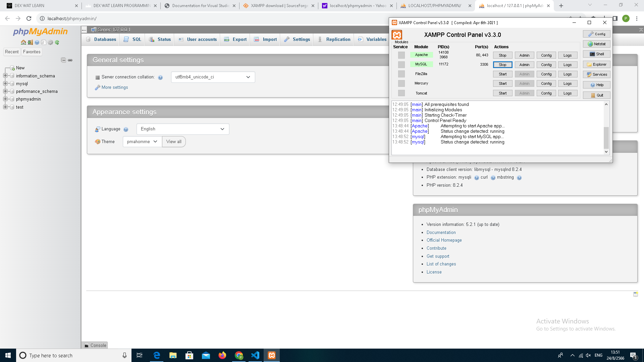Open the phpMyAdmin Console bar
Screen dimensions: 644x362
(95, 345)
